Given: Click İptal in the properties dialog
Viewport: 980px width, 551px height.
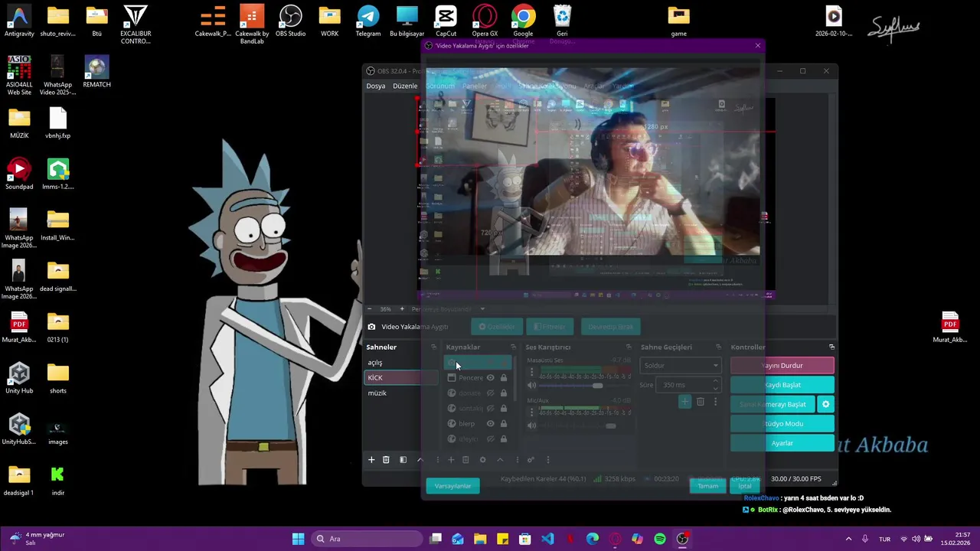Looking at the screenshot, I should (745, 486).
